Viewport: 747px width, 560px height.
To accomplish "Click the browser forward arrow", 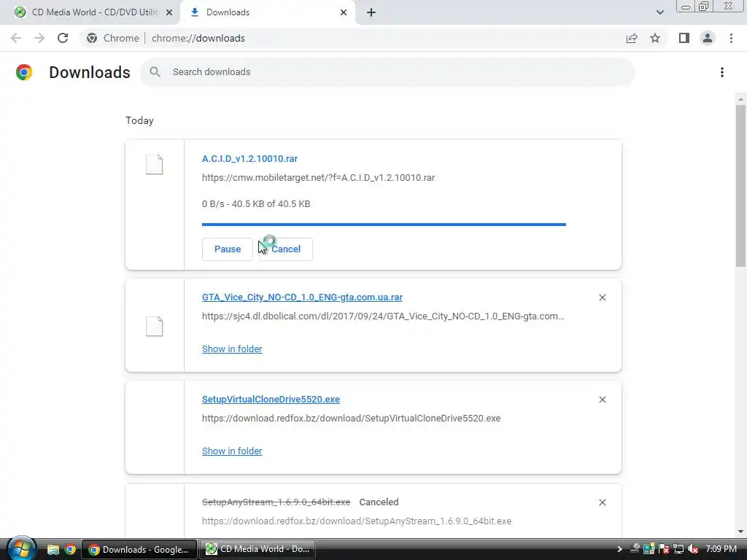I will (x=39, y=38).
